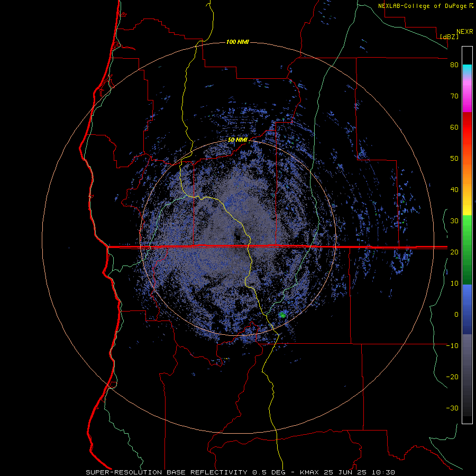Click the dBZ unit label above the legend
The image size is (476, 476).
pos(449,36)
